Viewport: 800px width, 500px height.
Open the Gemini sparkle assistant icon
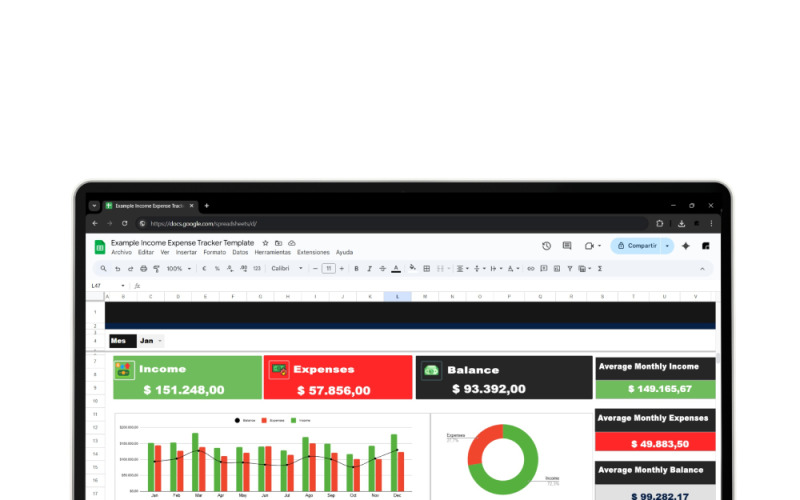tap(686, 246)
